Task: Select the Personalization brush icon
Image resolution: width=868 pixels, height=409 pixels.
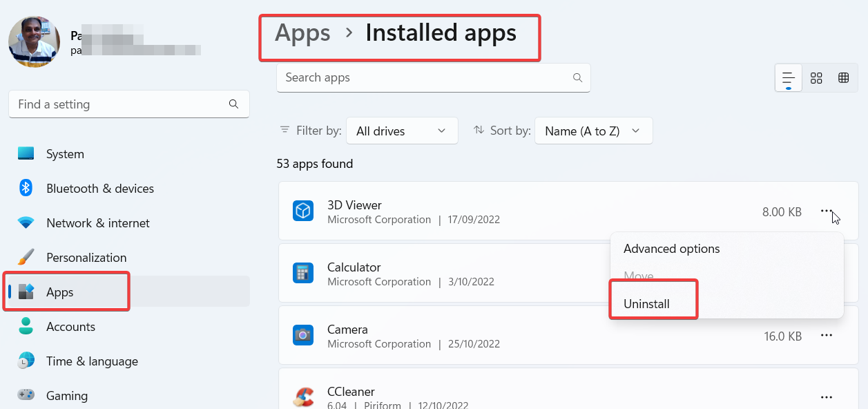Action: [x=26, y=257]
